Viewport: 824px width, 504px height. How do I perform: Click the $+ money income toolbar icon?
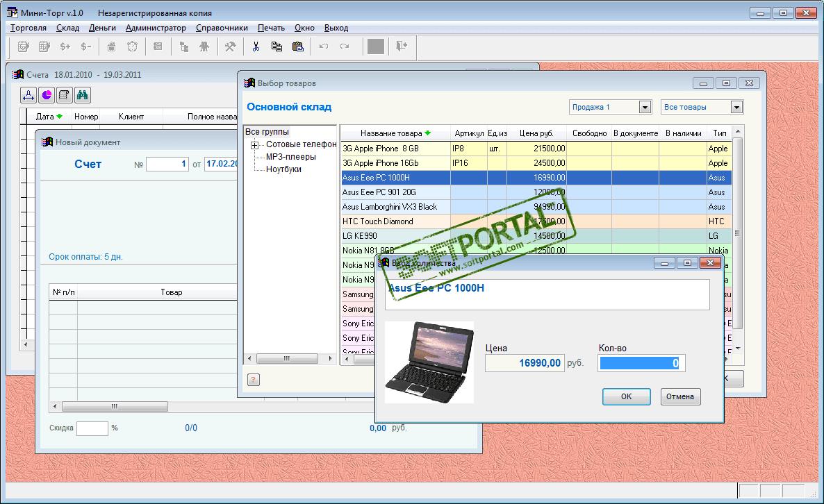point(65,47)
